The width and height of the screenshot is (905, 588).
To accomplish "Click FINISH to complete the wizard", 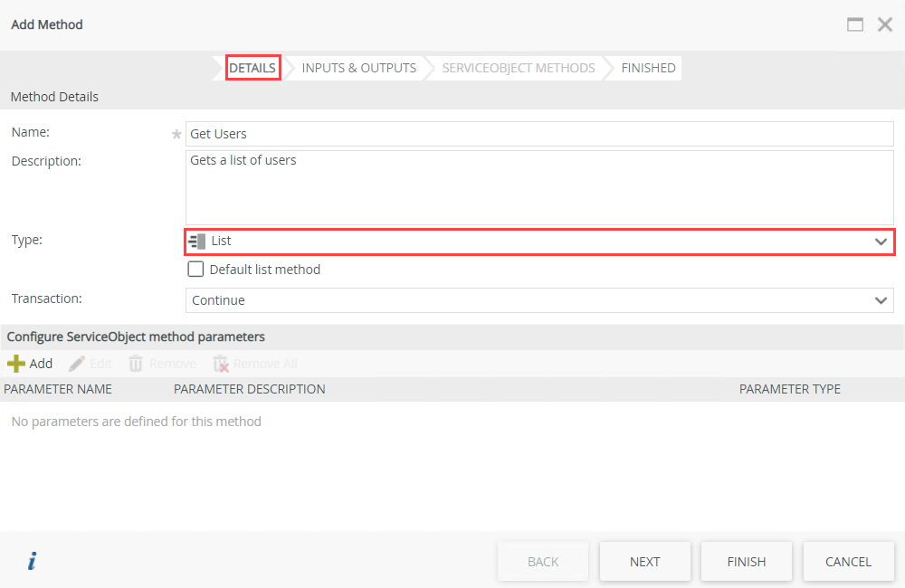I will [746, 561].
